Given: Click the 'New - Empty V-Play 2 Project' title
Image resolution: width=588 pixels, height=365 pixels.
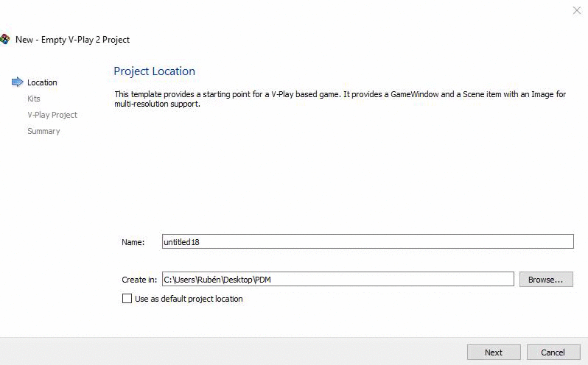Looking at the screenshot, I should (x=72, y=40).
